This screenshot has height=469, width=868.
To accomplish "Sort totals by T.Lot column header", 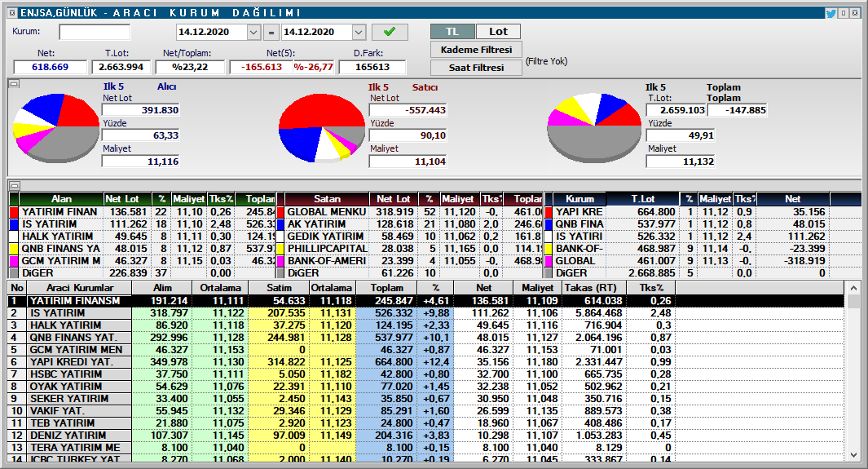I will tap(643, 199).
